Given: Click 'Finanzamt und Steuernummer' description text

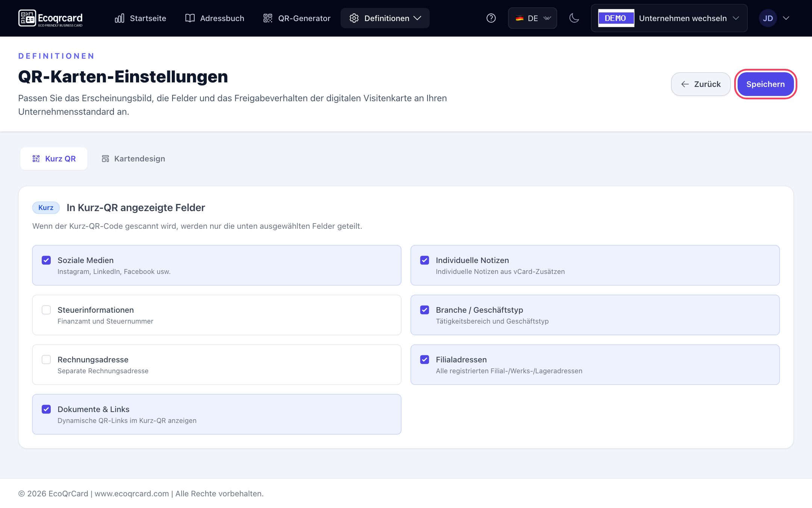Looking at the screenshot, I should pyautogui.click(x=105, y=321).
